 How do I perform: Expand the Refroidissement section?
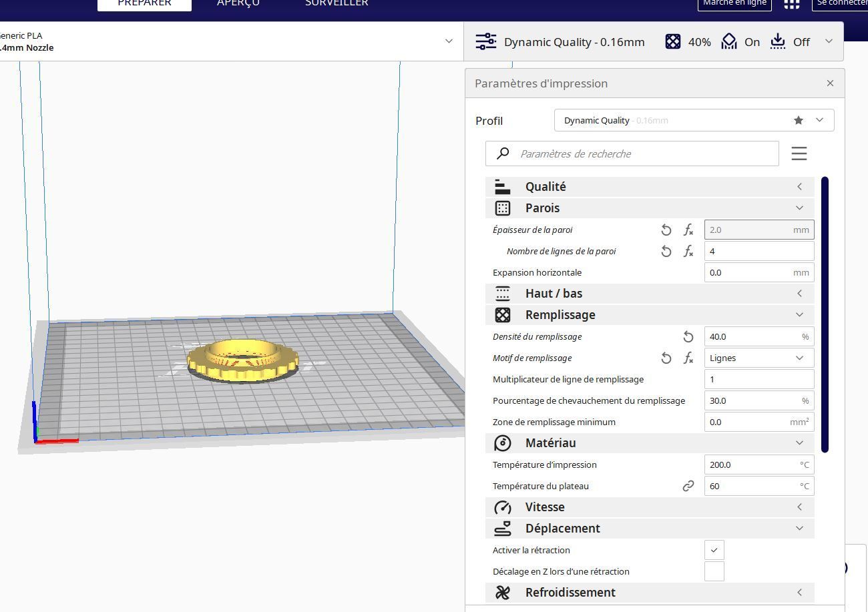pyautogui.click(x=800, y=593)
